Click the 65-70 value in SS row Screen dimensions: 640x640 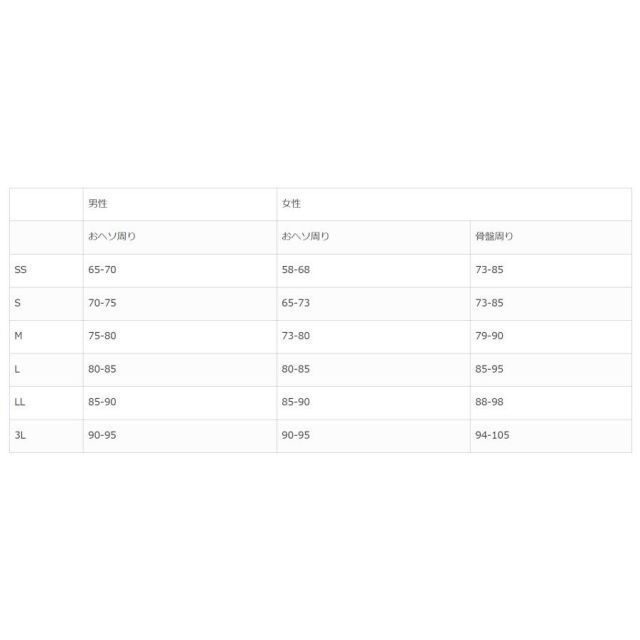coord(103,270)
